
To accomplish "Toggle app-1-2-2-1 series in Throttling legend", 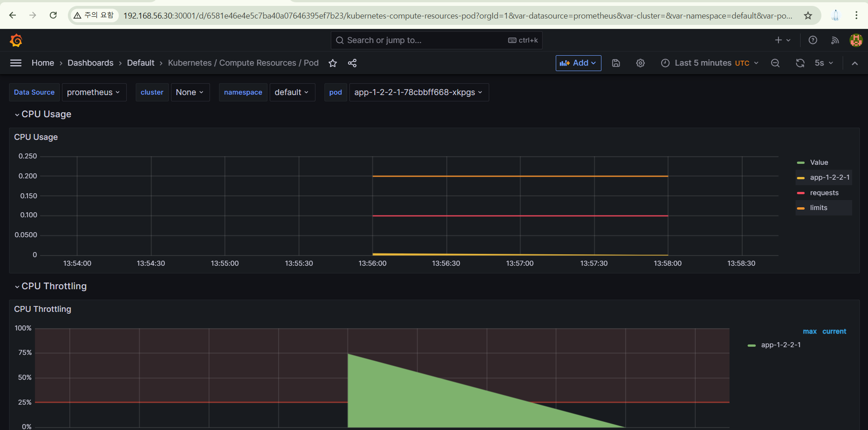I will [x=781, y=345].
